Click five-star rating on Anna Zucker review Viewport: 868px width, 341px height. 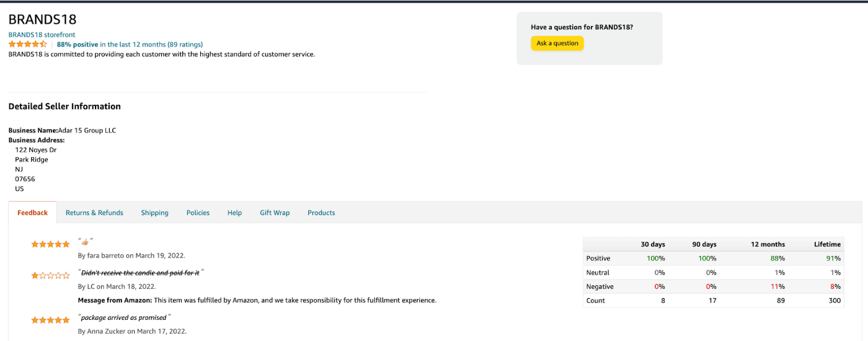coord(51,320)
